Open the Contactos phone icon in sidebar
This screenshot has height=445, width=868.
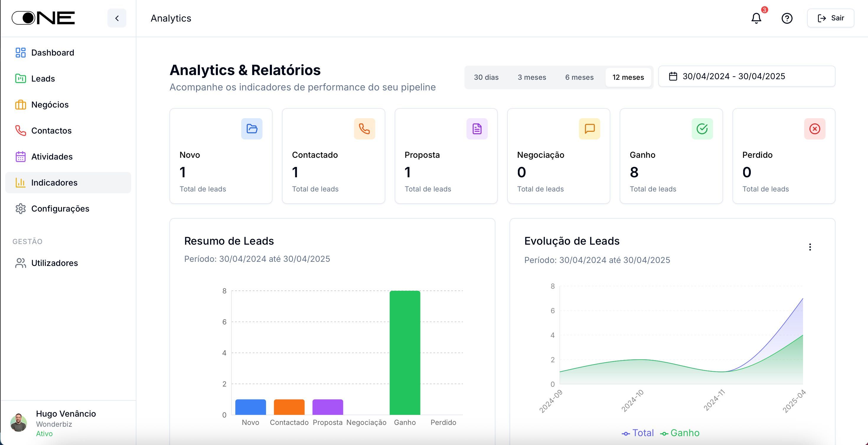(21, 131)
